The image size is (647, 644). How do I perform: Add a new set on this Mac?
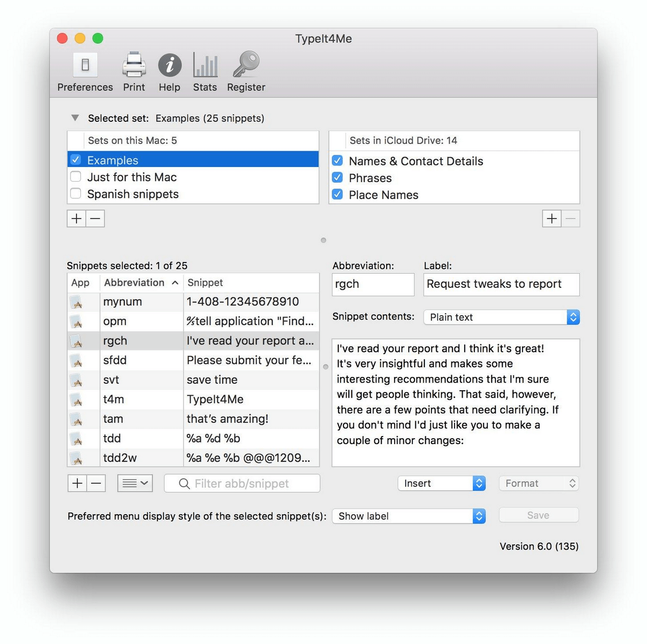pos(77,219)
